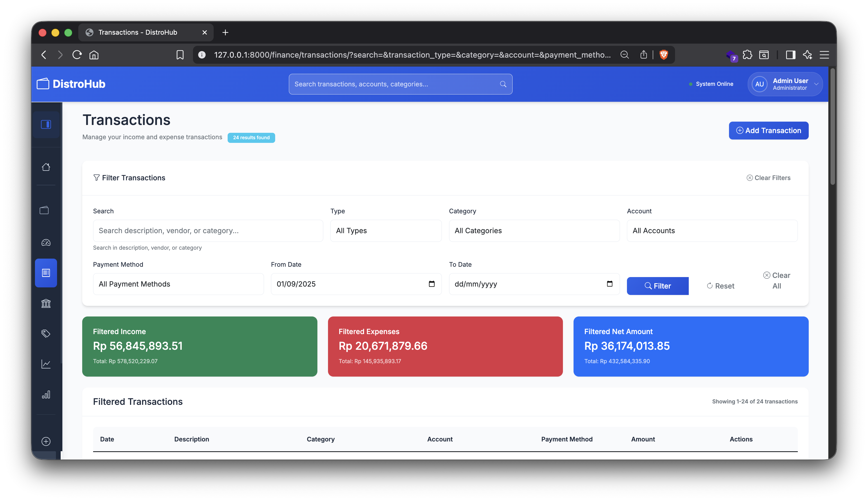
Task: Select the Wallet icon in the sidebar
Action: click(46, 210)
